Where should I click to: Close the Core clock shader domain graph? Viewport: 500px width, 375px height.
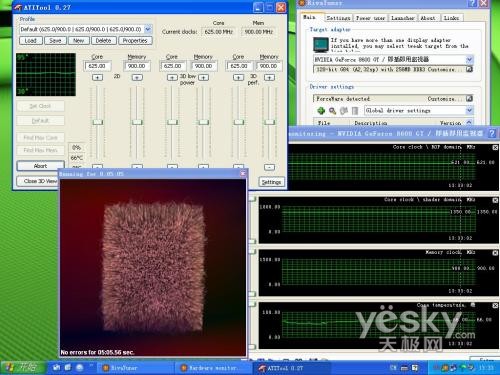coord(495,200)
